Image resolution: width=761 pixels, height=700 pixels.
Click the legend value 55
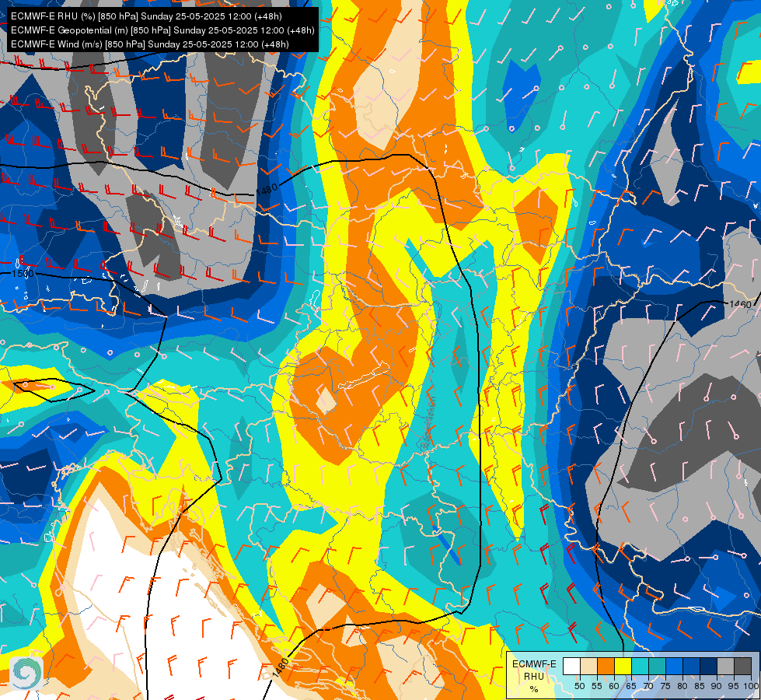(597, 686)
